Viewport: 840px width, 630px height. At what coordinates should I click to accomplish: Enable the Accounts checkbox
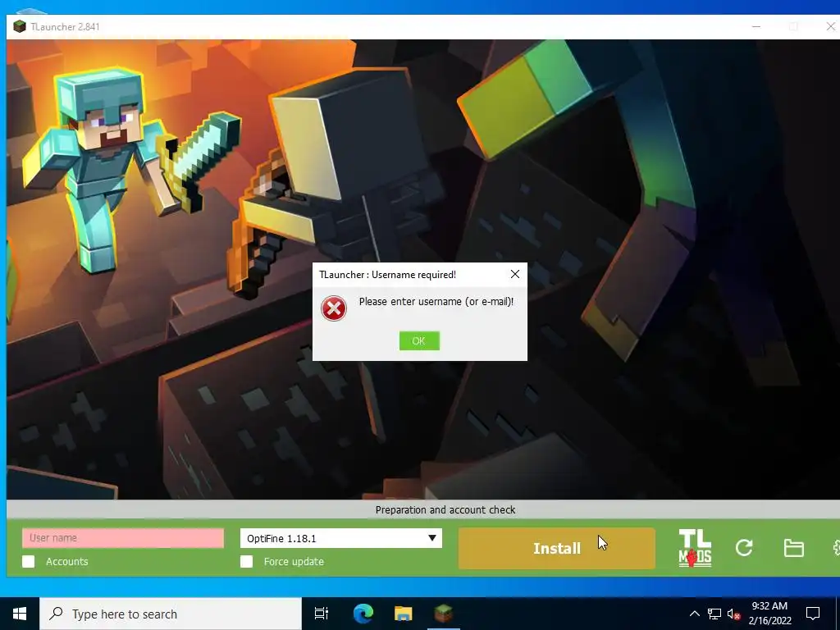click(29, 561)
